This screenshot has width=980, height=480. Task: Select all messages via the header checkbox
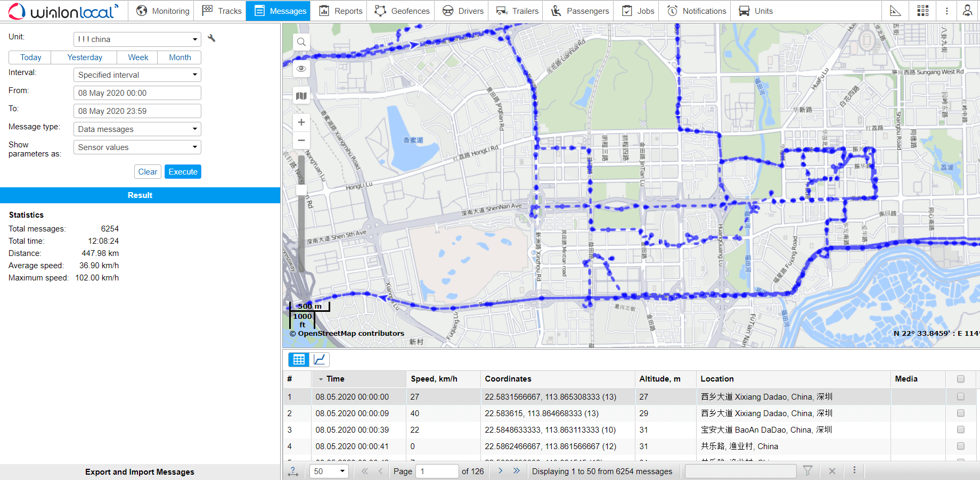coord(961,379)
